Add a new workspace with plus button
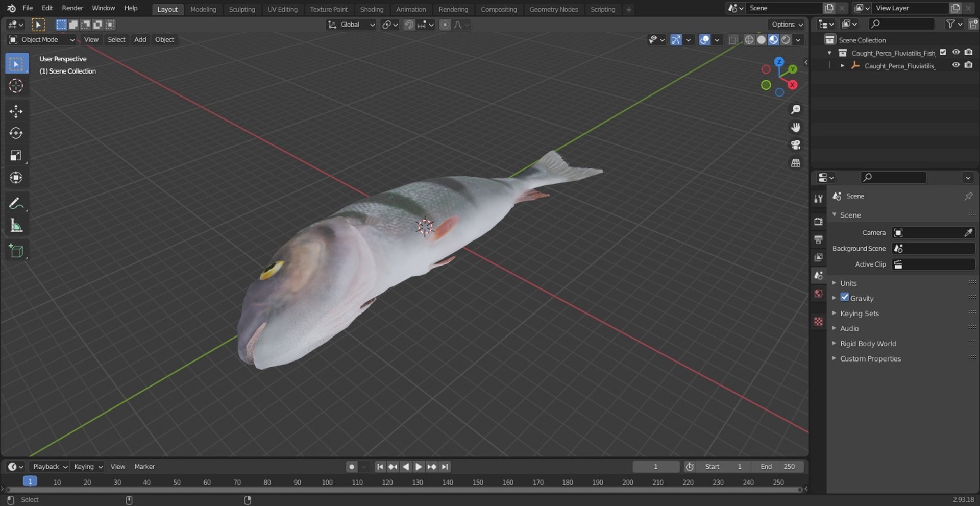The width and height of the screenshot is (980, 506). (x=629, y=9)
